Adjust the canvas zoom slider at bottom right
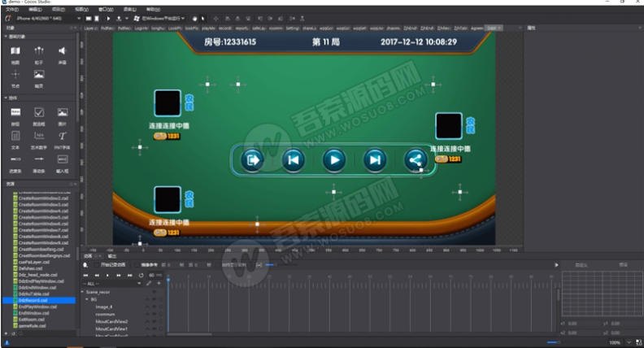 click(553, 342)
